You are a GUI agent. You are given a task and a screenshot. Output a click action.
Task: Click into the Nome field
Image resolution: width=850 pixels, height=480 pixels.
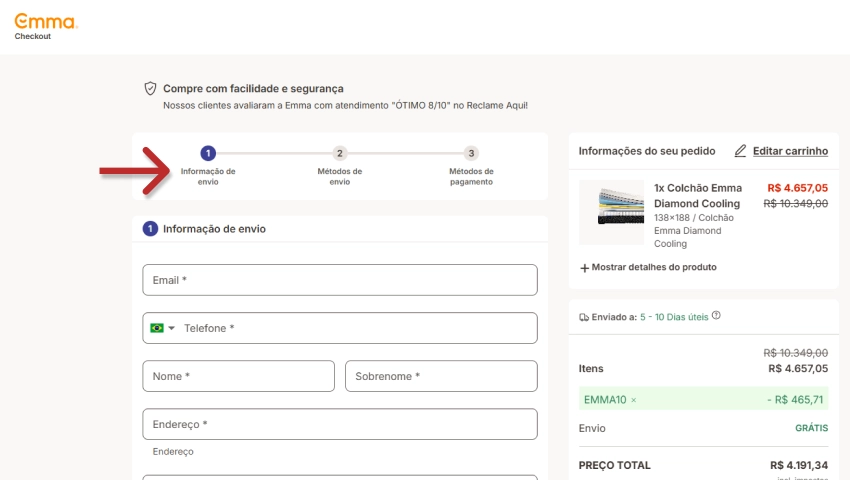[x=239, y=376]
